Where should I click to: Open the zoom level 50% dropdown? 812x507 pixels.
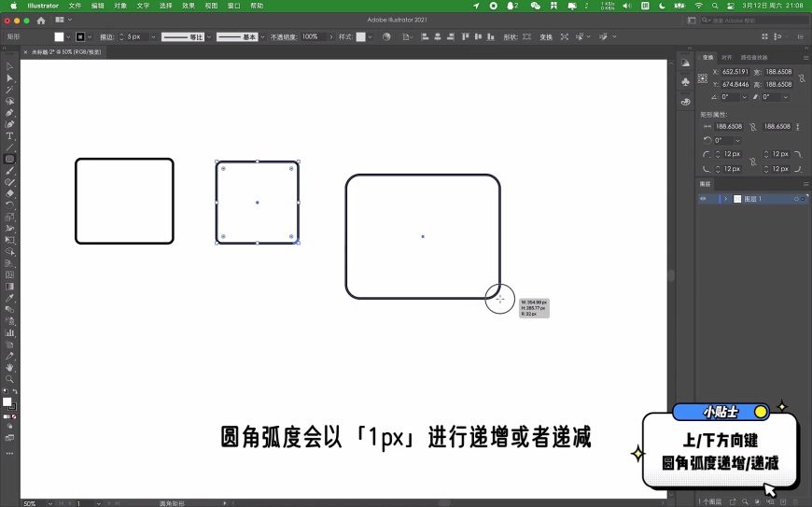click(x=50, y=503)
